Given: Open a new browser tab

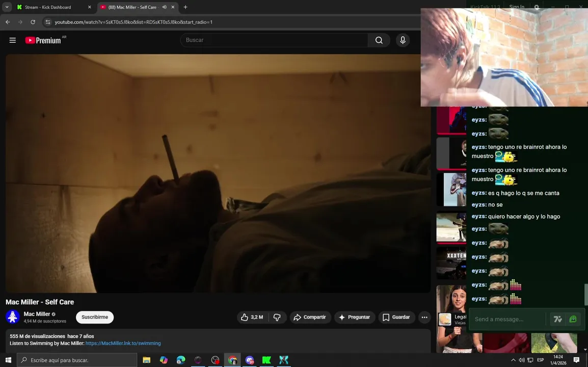Looking at the screenshot, I should (185, 7).
